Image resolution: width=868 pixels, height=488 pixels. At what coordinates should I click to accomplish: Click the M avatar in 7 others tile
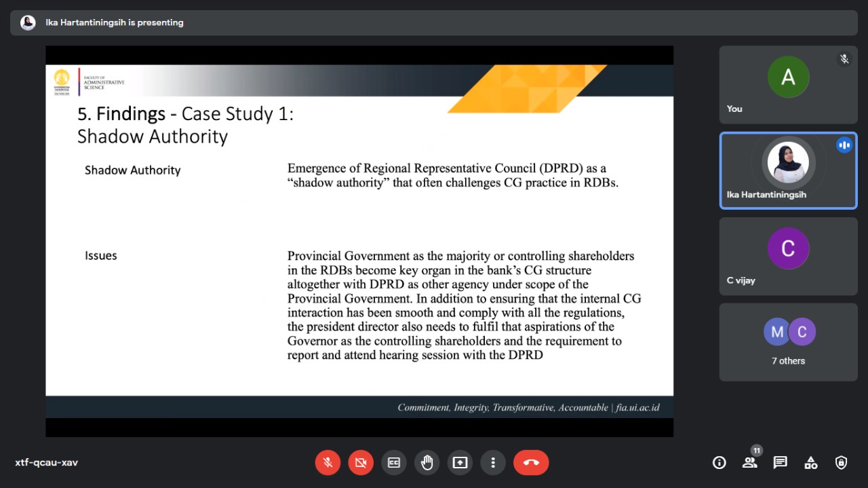click(777, 332)
